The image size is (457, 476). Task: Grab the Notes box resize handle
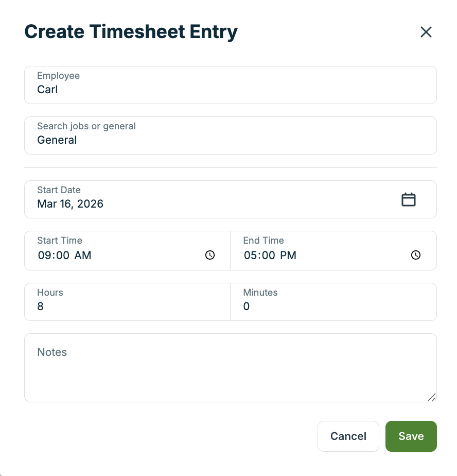click(432, 397)
